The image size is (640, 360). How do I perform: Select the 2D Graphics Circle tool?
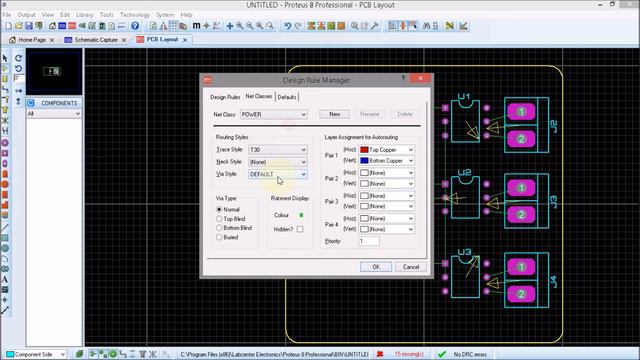click(5, 248)
